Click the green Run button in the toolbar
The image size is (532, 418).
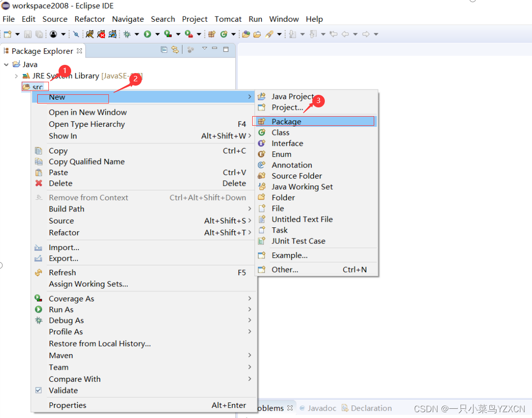tap(147, 34)
